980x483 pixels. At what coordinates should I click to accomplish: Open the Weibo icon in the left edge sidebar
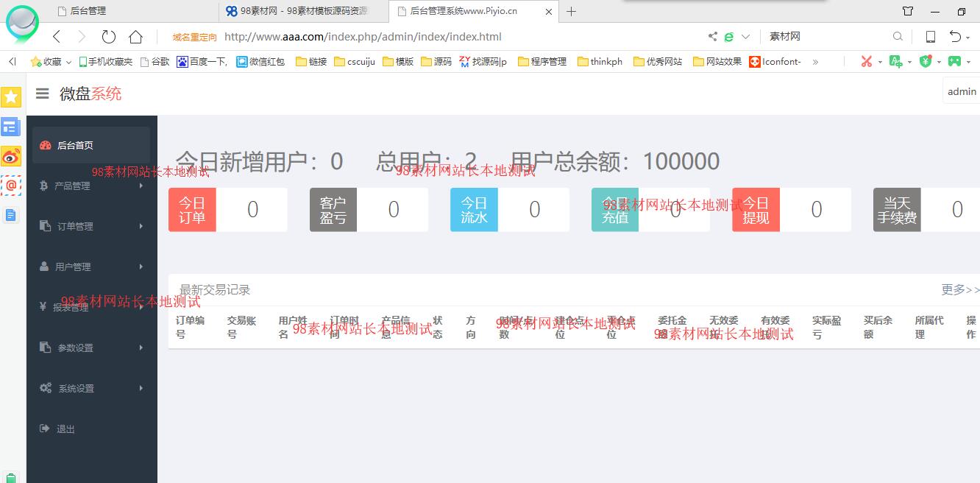11,157
